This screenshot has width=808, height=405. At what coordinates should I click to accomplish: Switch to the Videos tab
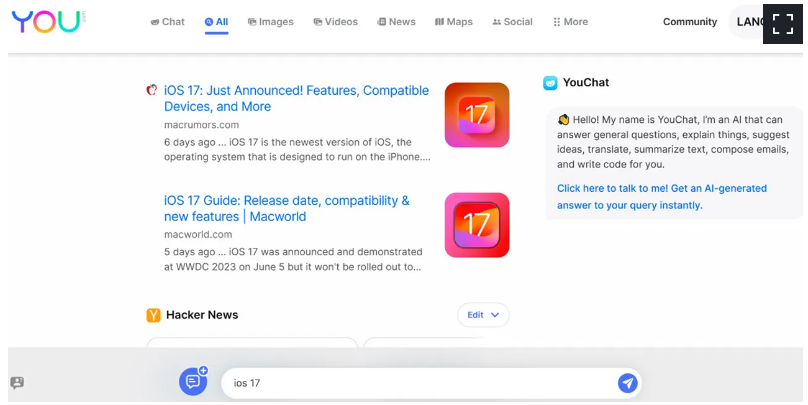pyautogui.click(x=335, y=22)
